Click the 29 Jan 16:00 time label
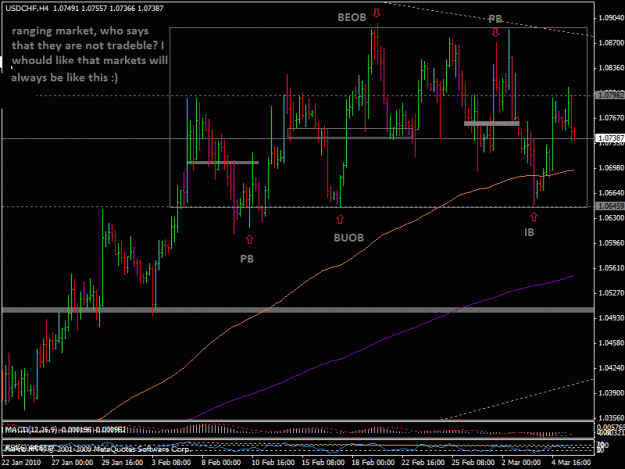Image resolution: width=625 pixels, height=469 pixels. click(122, 463)
